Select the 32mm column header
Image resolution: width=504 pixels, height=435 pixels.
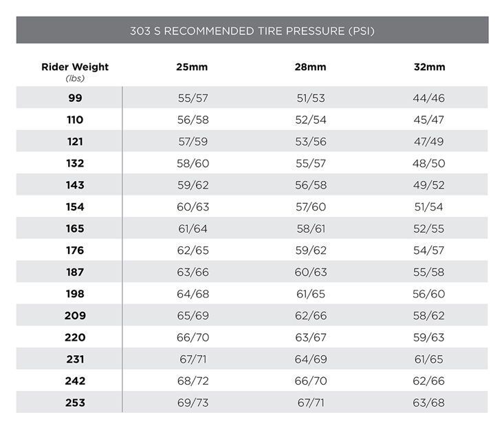pos(430,67)
